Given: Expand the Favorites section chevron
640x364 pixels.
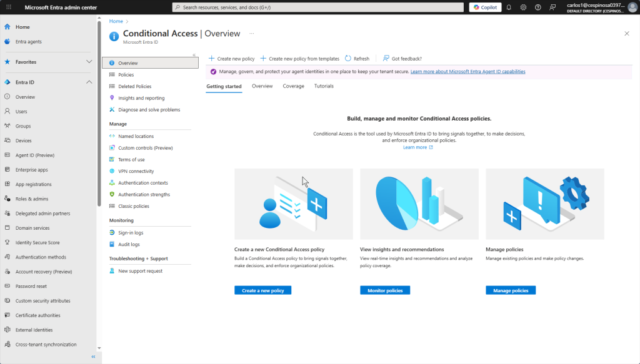Looking at the screenshot, I should [89, 62].
